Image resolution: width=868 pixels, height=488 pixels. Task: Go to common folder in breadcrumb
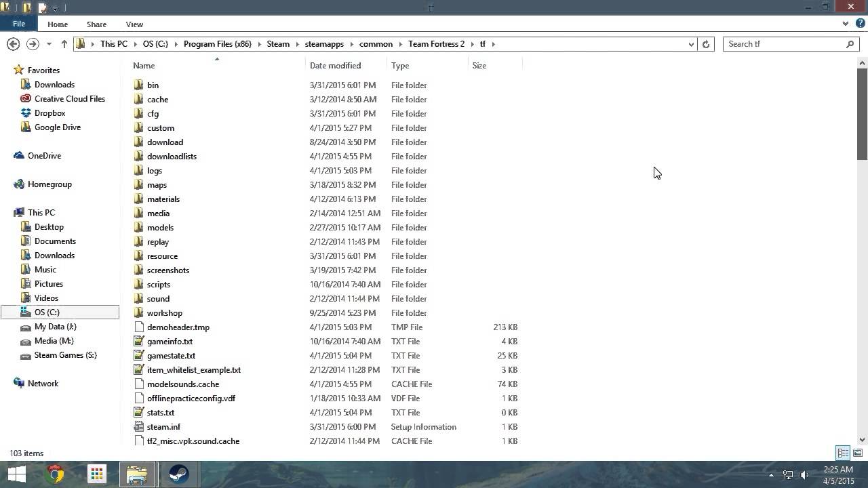coord(376,44)
